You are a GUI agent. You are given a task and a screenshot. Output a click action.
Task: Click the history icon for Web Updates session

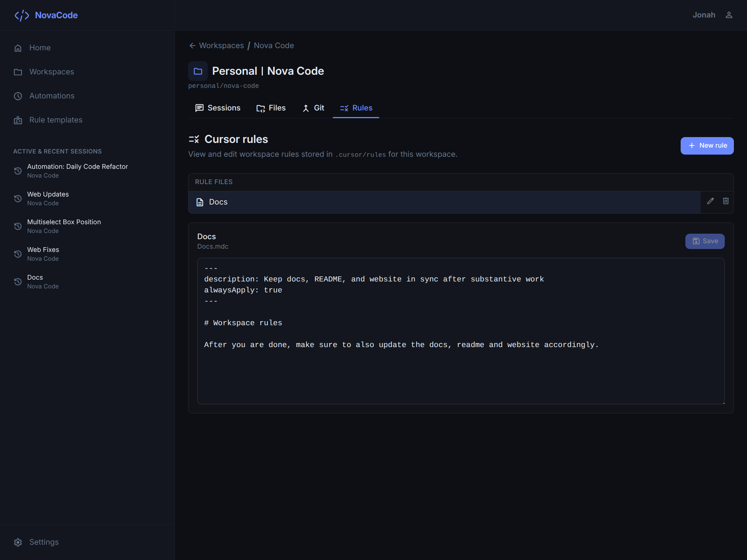pyautogui.click(x=18, y=199)
